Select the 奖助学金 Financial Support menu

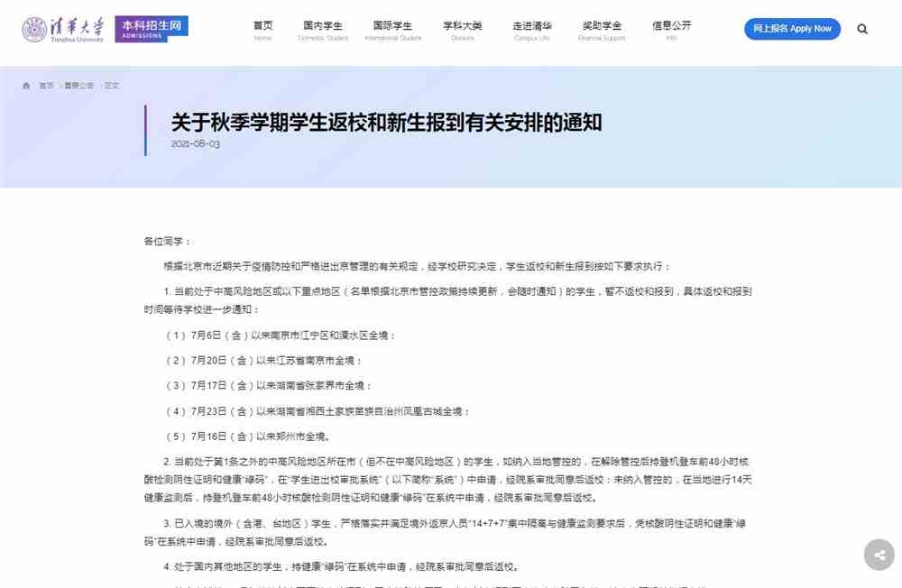(x=602, y=31)
